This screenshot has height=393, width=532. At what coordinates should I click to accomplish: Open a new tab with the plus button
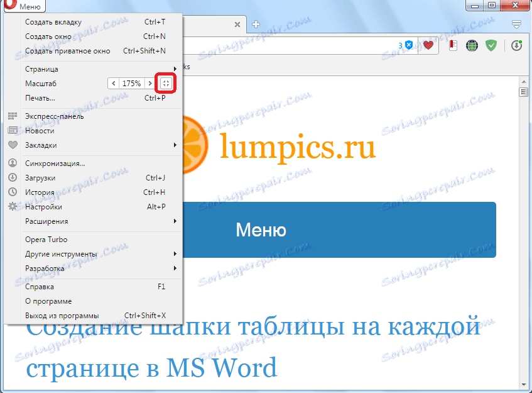point(256,24)
